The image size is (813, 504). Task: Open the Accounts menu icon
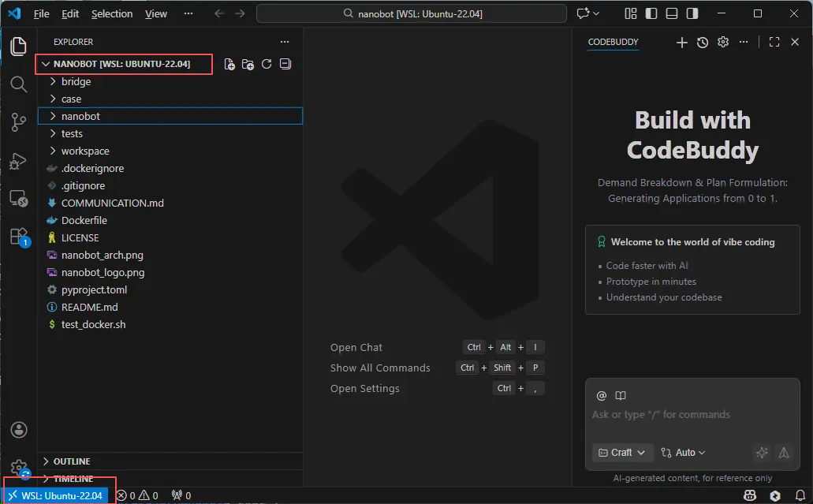click(x=19, y=430)
